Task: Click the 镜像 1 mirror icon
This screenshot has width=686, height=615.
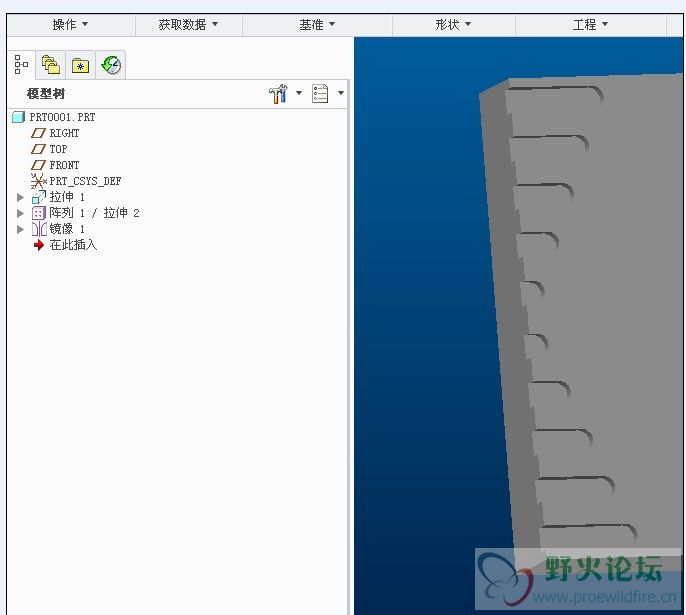Action: point(39,229)
